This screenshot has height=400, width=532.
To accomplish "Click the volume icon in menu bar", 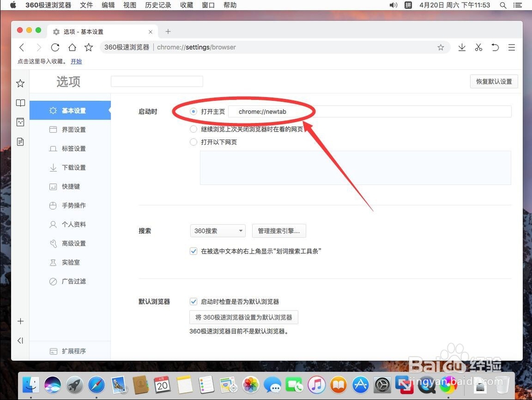I will 393,5.
